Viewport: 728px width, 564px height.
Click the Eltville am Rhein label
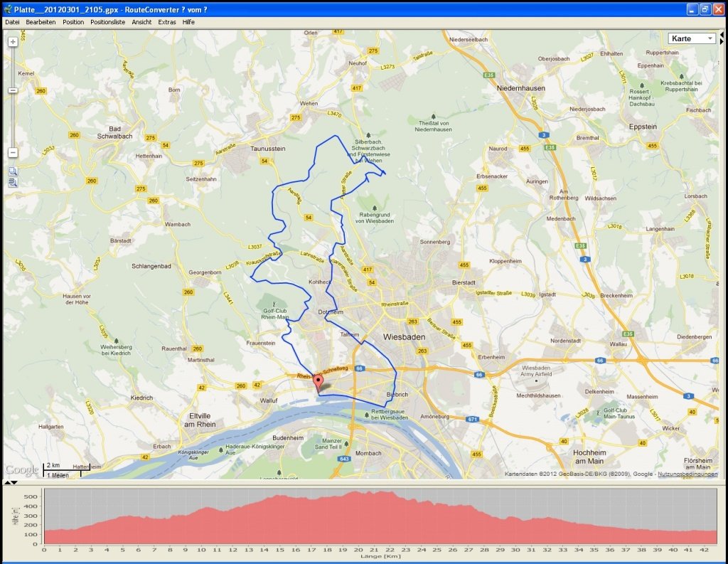200,420
